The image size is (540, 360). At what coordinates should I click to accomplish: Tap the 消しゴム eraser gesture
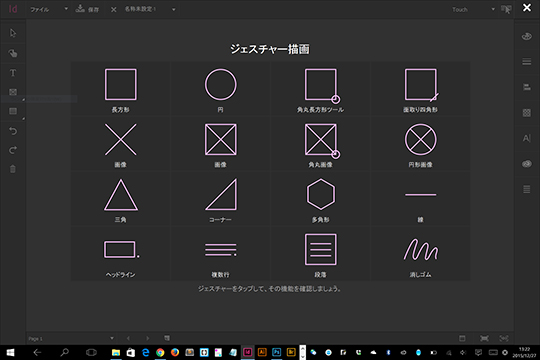[420, 254]
